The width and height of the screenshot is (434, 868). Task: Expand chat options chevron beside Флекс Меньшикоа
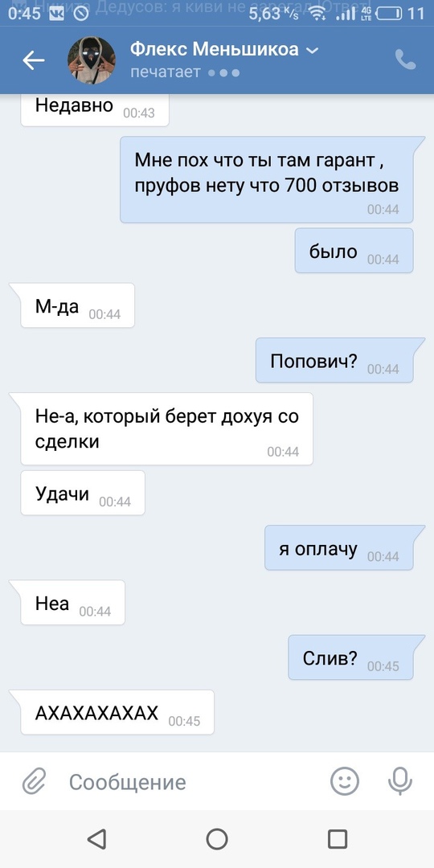click(x=312, y=51)
